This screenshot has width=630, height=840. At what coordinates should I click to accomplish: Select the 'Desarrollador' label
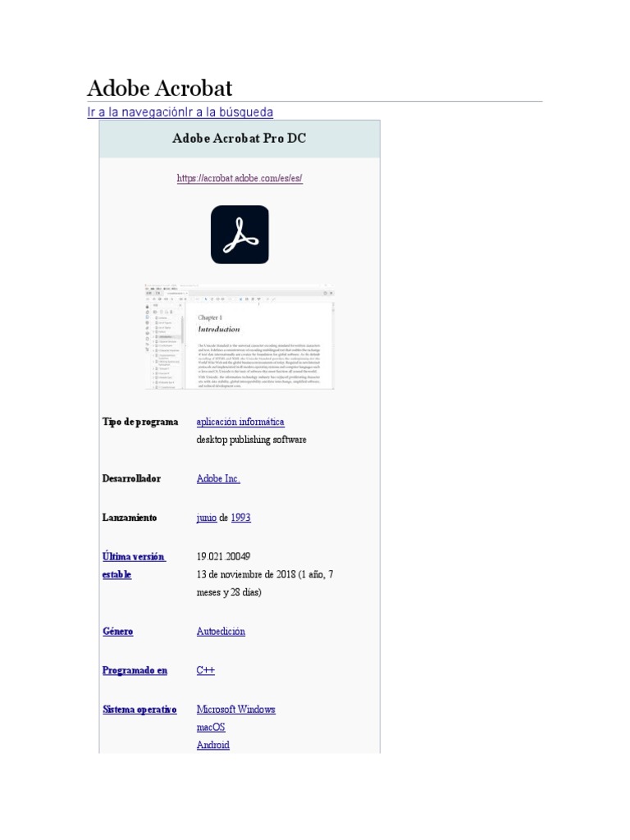pos(131,478)
